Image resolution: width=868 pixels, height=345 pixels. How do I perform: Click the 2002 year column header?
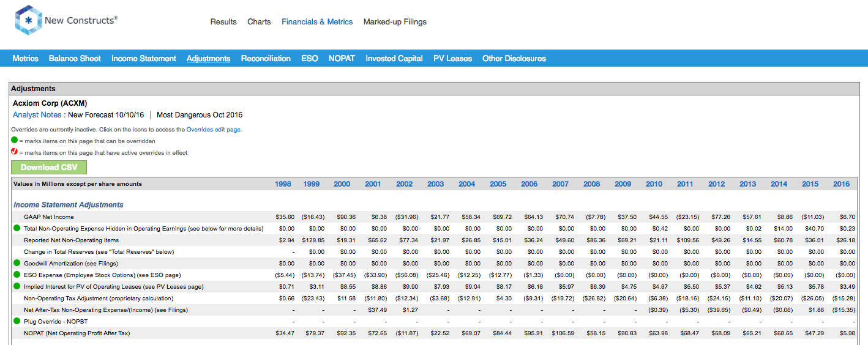pos(404,184)
